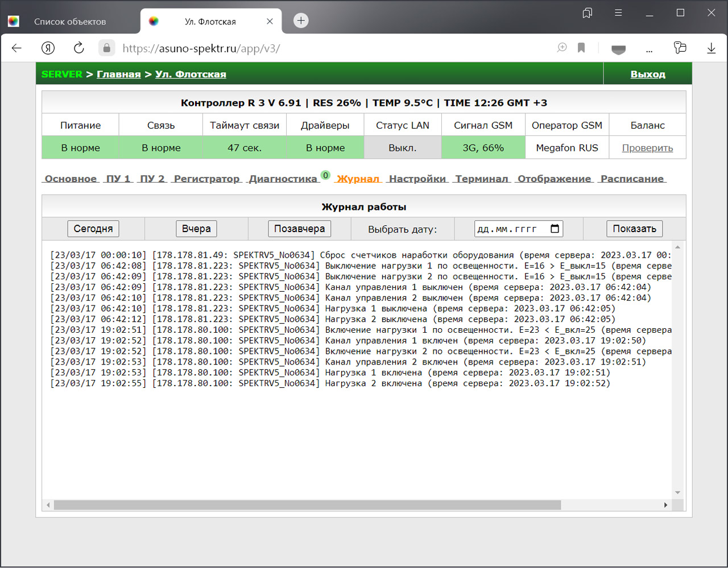
Task: Click the 47 сек. timeout cell
Action: point(245,148)
